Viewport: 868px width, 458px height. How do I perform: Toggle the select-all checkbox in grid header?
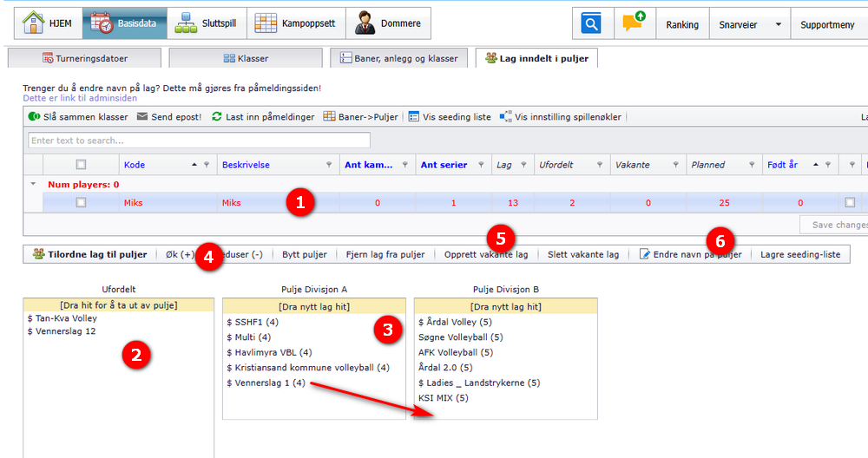[81, 164]
